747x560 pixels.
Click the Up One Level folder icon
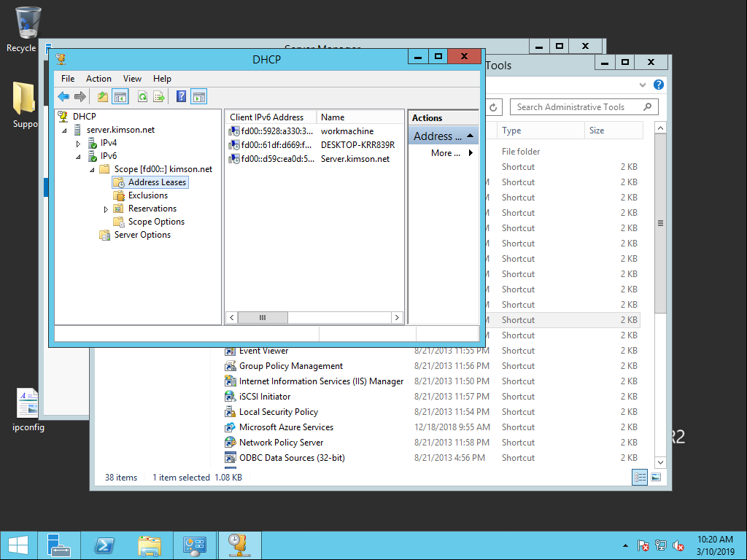[102, 97]
